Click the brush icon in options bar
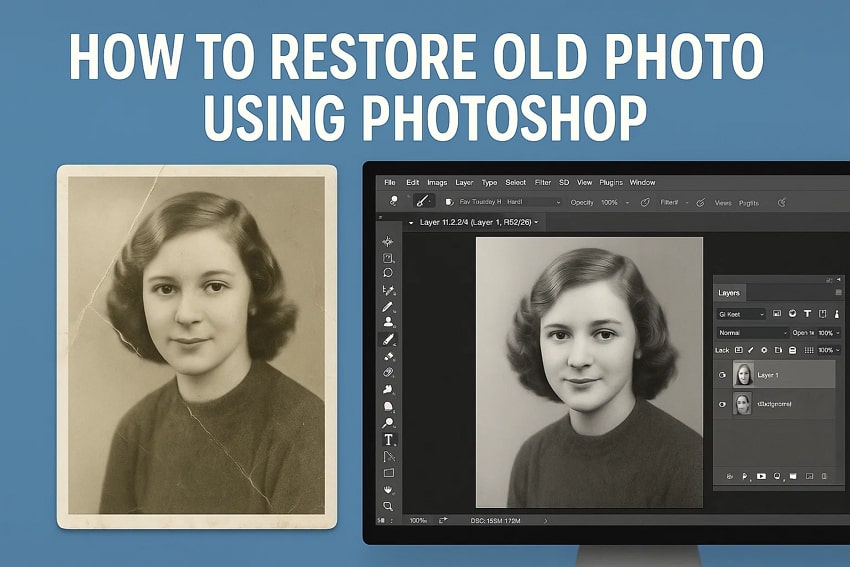 coord(423,201)
